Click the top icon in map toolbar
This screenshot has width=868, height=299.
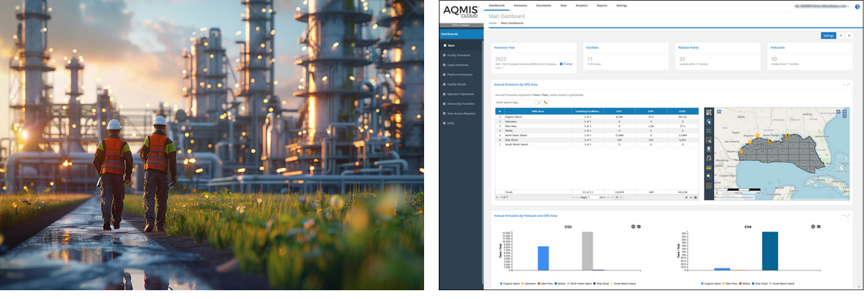click(x=708, y=112)
